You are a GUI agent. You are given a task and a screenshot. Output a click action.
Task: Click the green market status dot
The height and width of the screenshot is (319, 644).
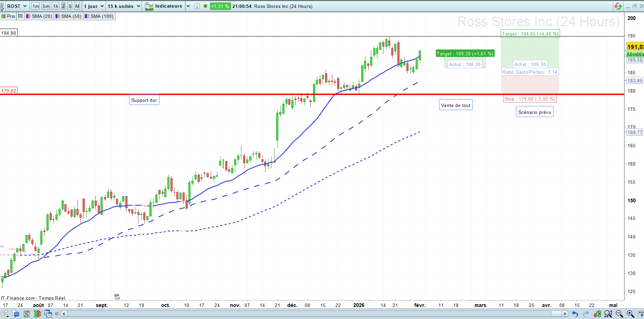pos(205,6)
